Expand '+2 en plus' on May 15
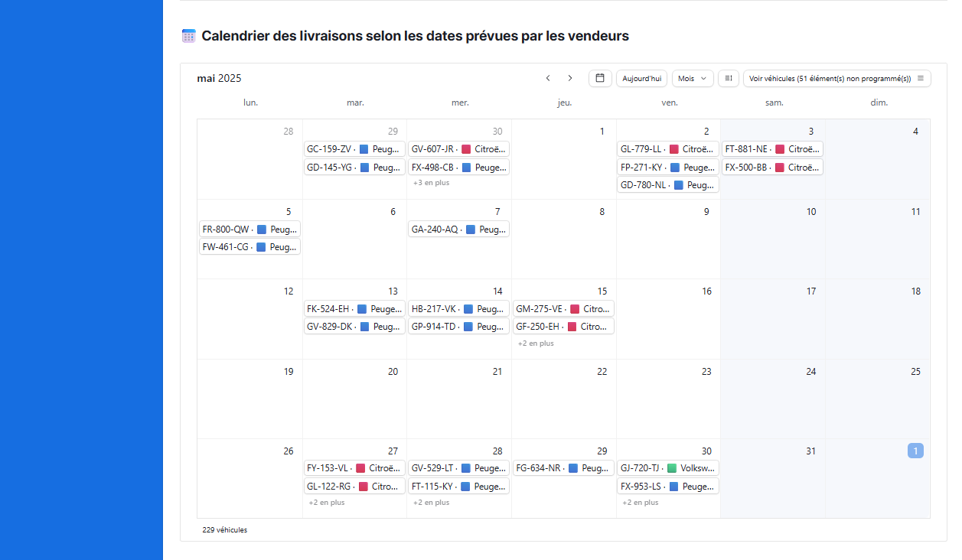 (x=536, y=343)
